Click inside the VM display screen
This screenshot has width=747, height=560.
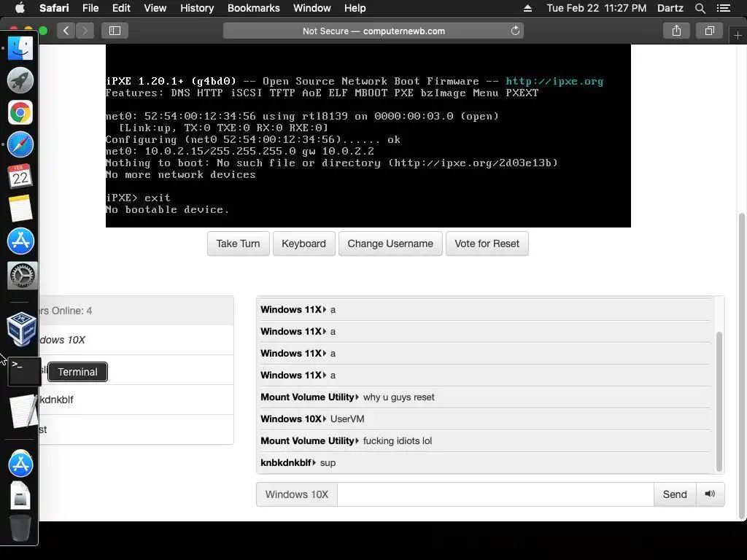(368, 136)
